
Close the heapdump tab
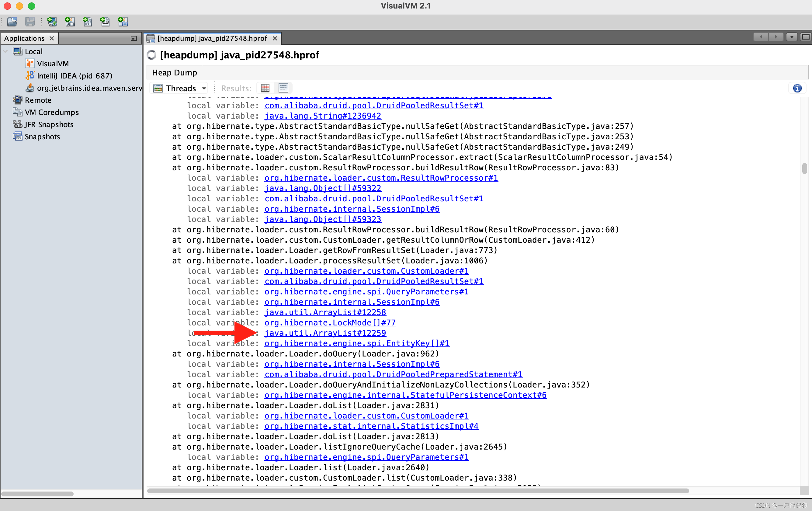click(x=275, y=38)
